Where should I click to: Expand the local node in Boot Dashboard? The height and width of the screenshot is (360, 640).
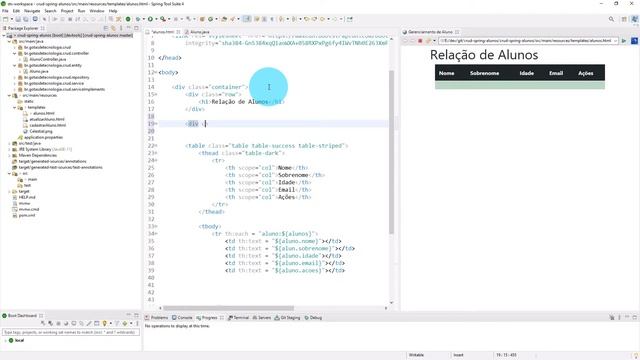coord(5,340)
